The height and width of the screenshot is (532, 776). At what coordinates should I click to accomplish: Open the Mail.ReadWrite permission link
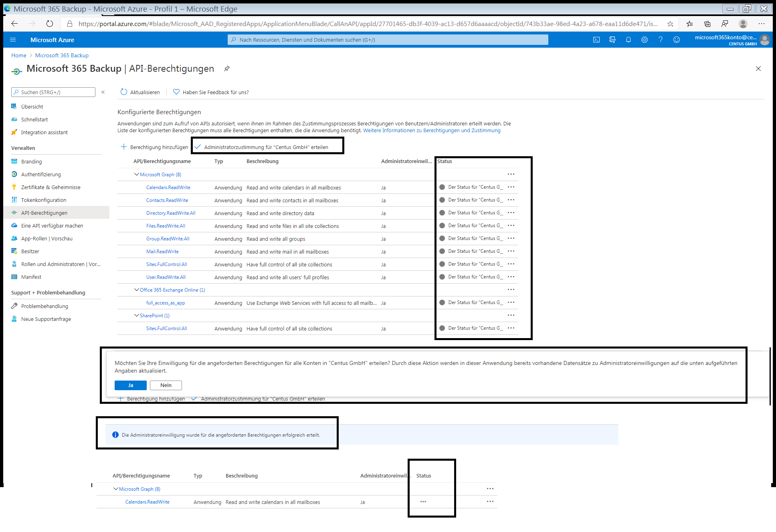(162, 252)
